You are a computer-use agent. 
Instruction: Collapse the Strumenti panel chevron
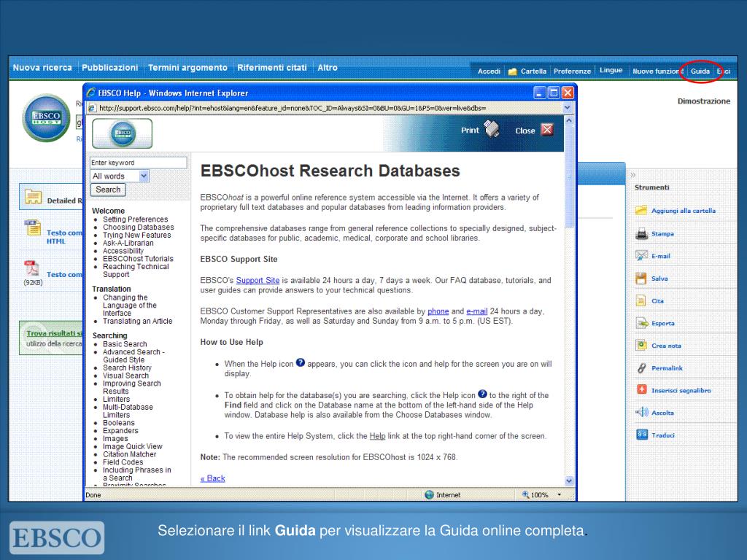tap(633, 175)
